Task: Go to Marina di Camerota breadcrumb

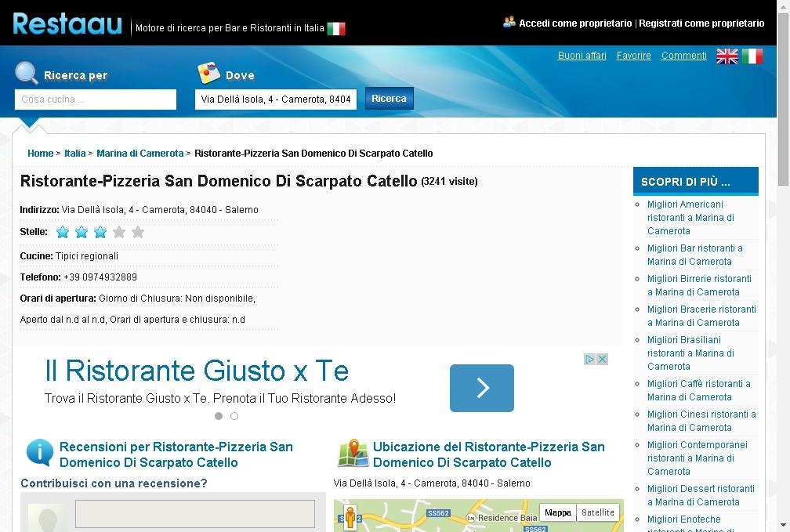Action: 140,153
